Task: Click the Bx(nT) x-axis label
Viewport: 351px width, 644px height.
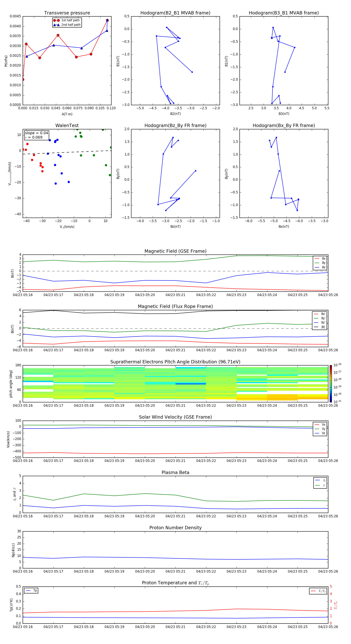Action: [284, 227]
